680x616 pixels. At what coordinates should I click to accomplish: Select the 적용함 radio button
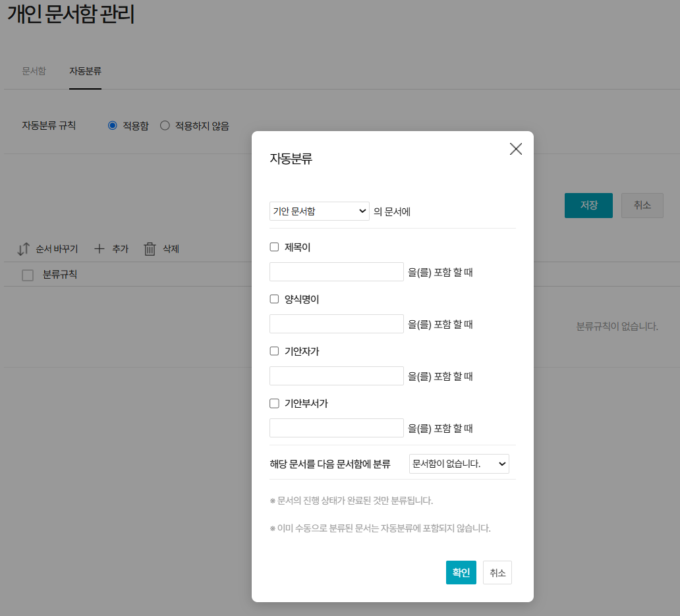[113, 125]
